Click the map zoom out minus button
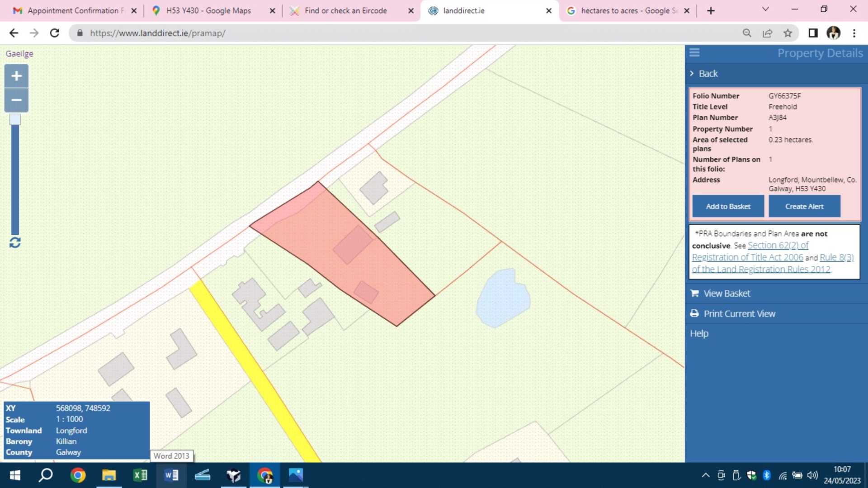868x488 pixels. click(16, 100)
